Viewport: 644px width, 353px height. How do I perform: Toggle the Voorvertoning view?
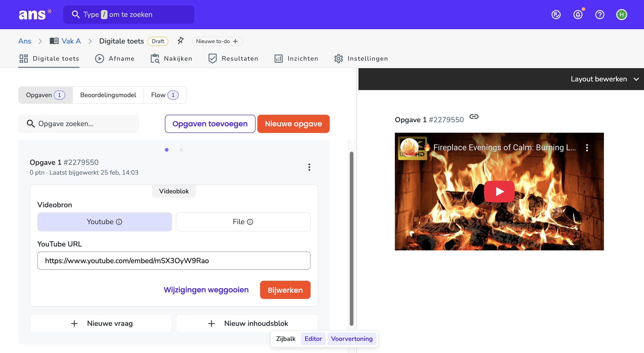pos(352,339)
